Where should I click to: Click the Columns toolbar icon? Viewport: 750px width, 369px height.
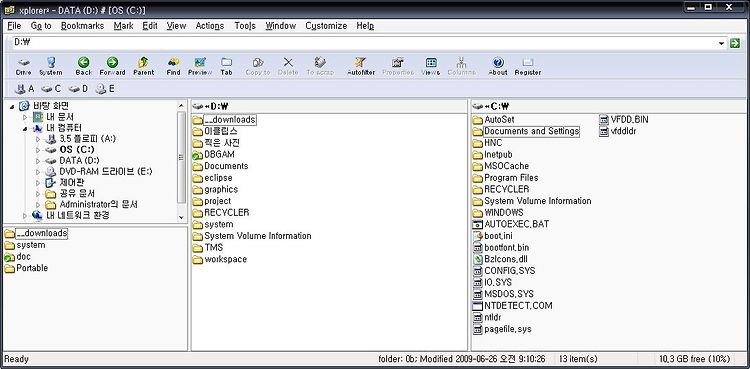pos(462,66)
